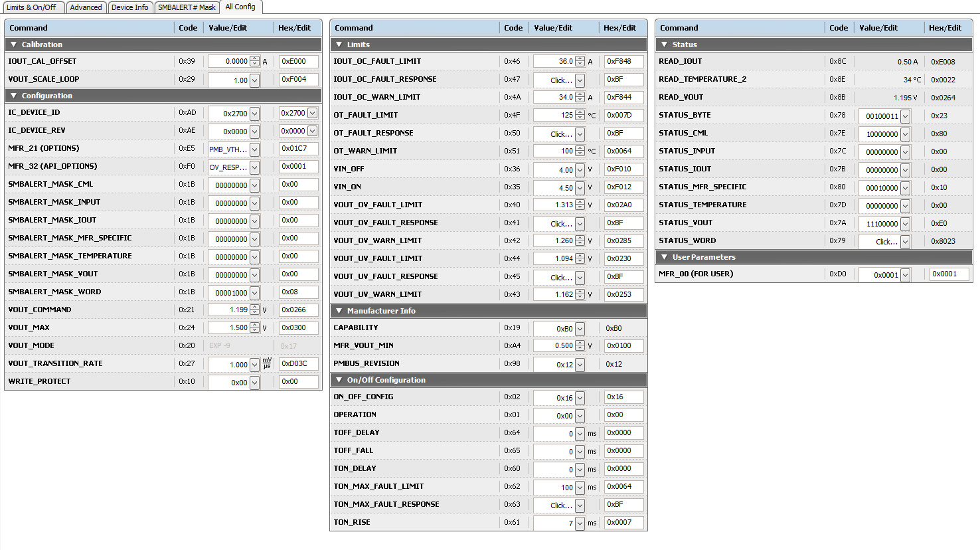Image resolution: width=980 pixels, height=550 pixels.
Task: Open the OT_FAULT_RESPONSE Click... dropdown
Action: click(x=580, y=134)
